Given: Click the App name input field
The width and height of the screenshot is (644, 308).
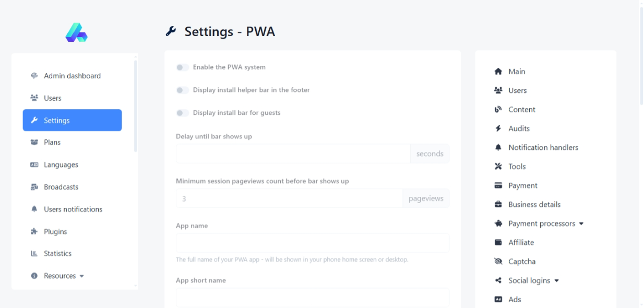Looking at the screenshot, I should [x=312, y=243].
